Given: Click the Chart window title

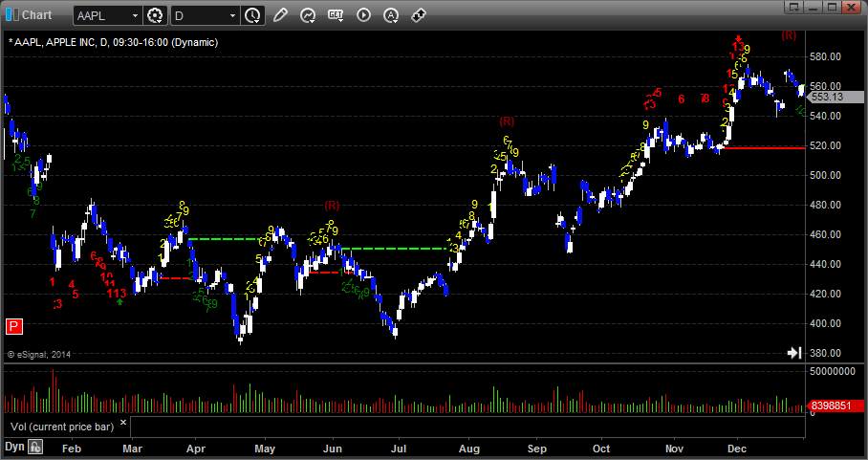Looking at the screenshot, I should click(x=36, y=15).
